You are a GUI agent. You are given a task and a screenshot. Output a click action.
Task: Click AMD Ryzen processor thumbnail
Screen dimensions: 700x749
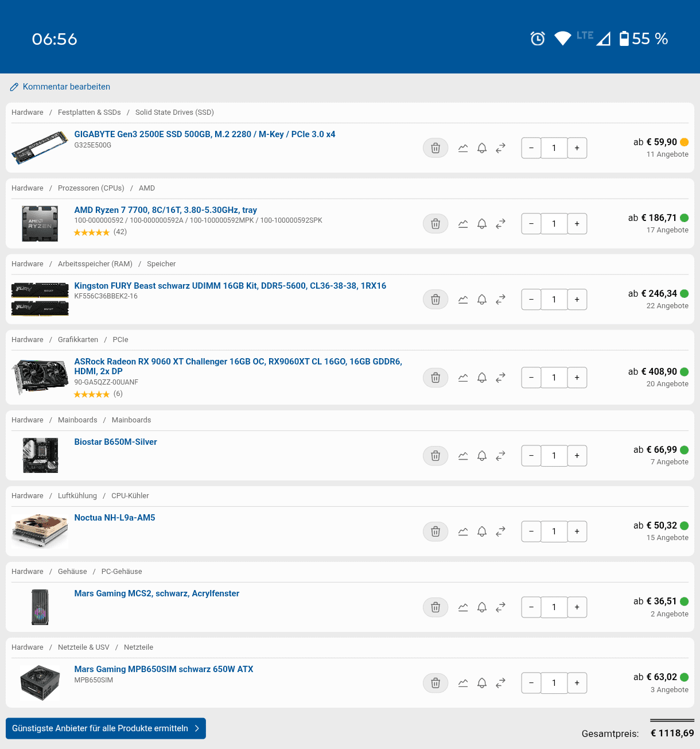click(40, 224)
